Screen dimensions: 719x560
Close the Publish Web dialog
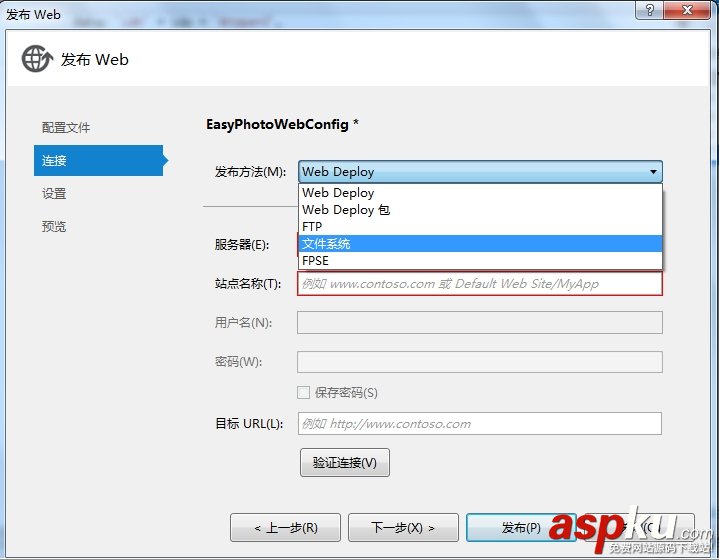[x=687, y=10]
